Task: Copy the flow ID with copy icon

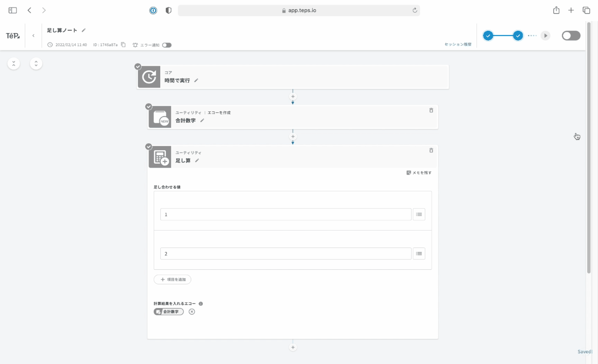Action: coord(123,45)
